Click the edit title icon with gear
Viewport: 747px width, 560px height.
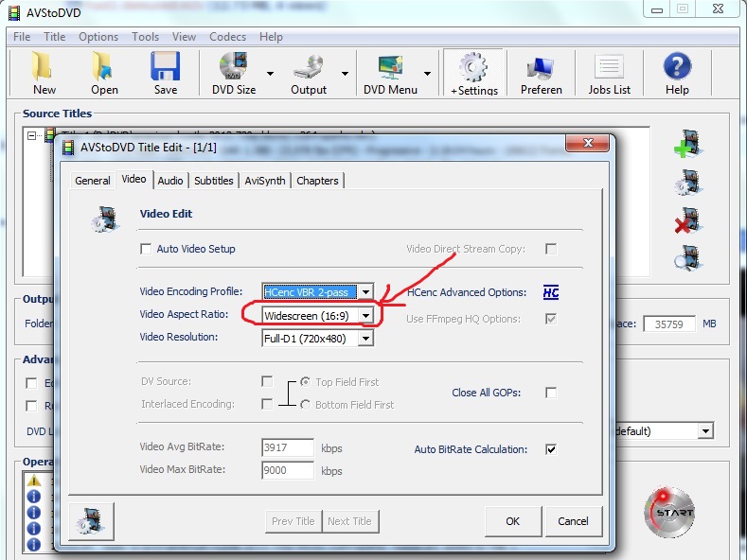[688, 183]
